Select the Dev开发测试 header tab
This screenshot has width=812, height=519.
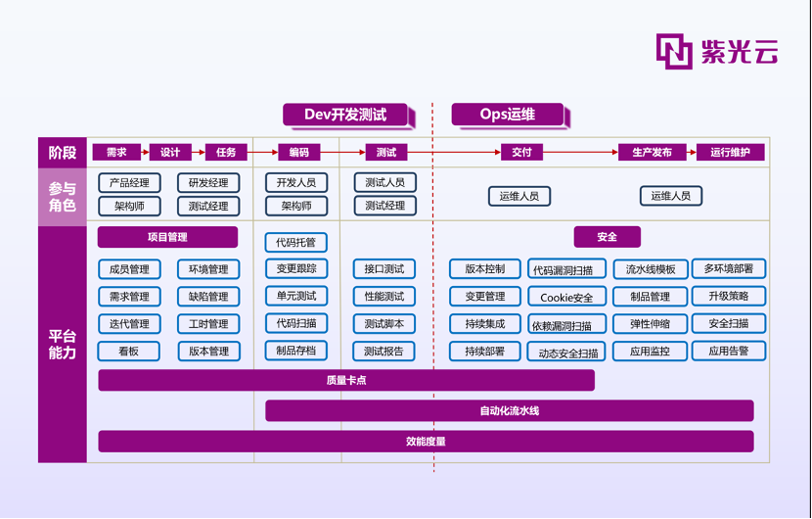[344, 115]
